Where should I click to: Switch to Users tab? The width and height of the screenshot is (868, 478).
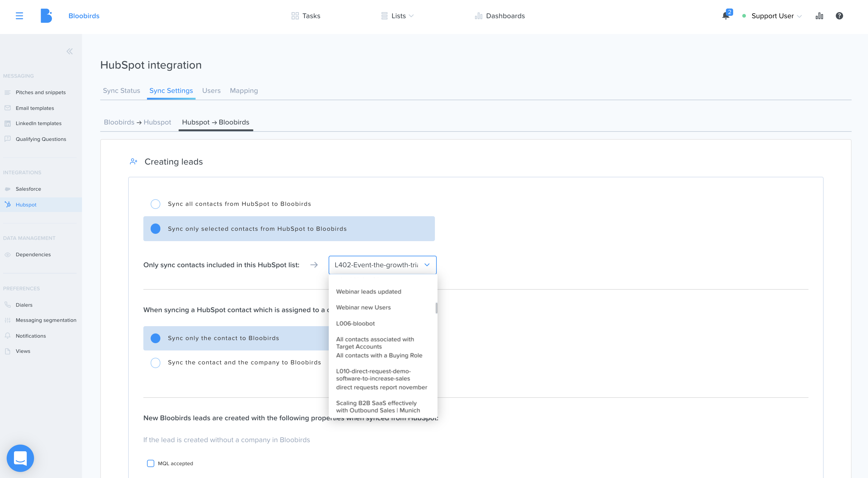point(211,90)
